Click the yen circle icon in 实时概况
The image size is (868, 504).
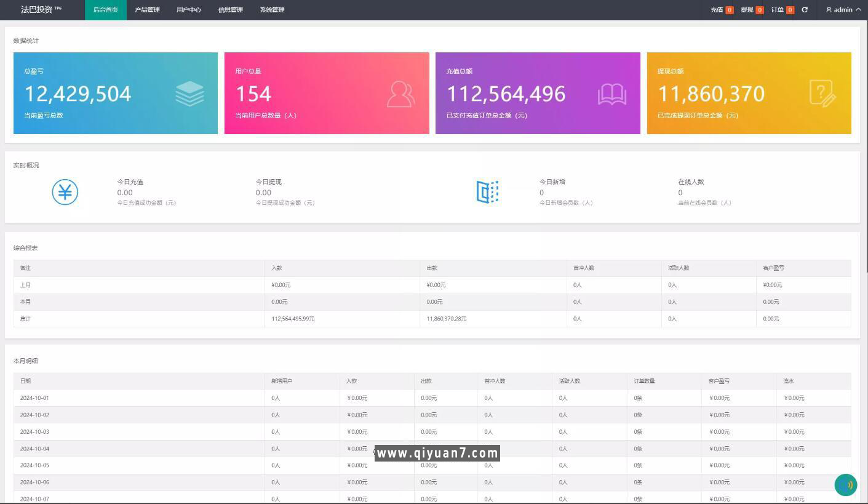(65, 193)
